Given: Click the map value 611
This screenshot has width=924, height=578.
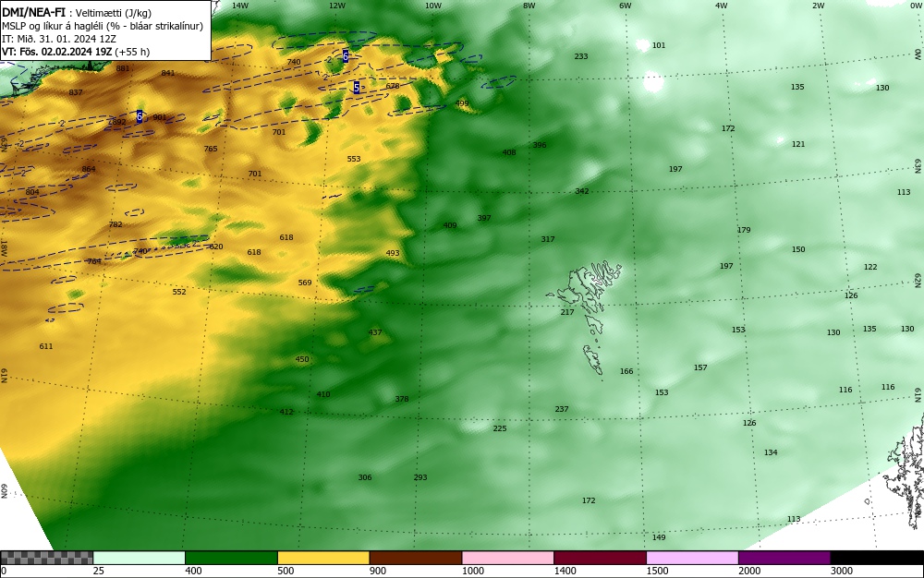Looking at the screenshot, I should pyautogui.click(x=46, y=346).
